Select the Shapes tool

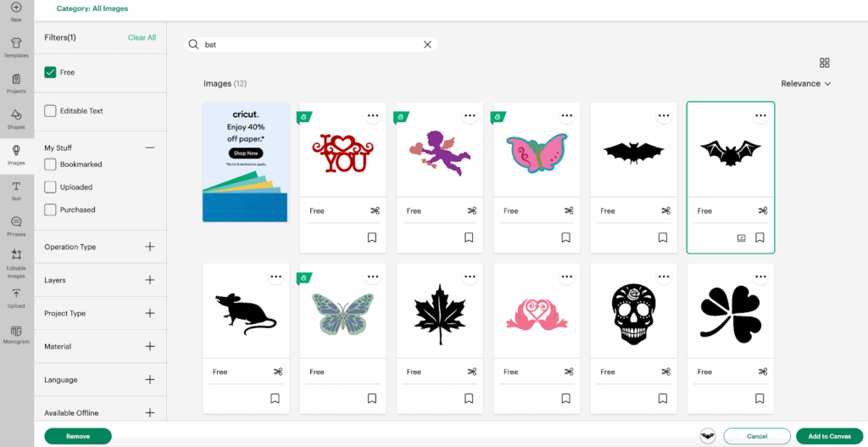click(x=16, y=119)
